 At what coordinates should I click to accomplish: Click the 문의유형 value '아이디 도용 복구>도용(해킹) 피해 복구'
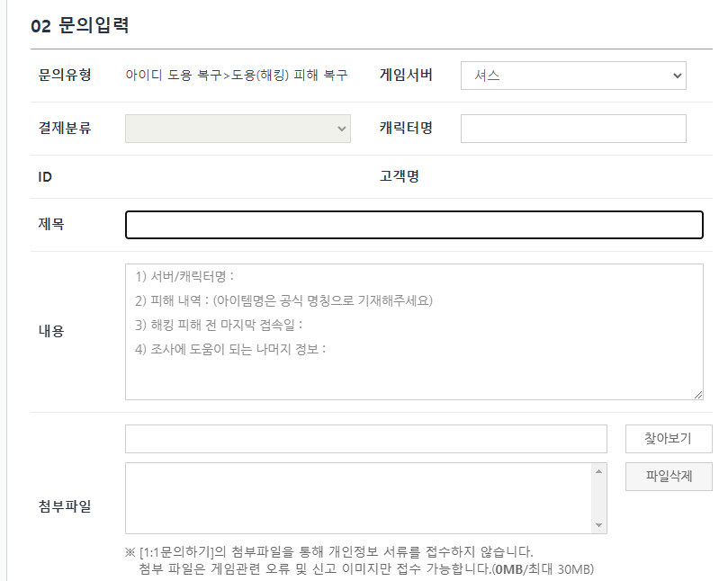(237, 76)
